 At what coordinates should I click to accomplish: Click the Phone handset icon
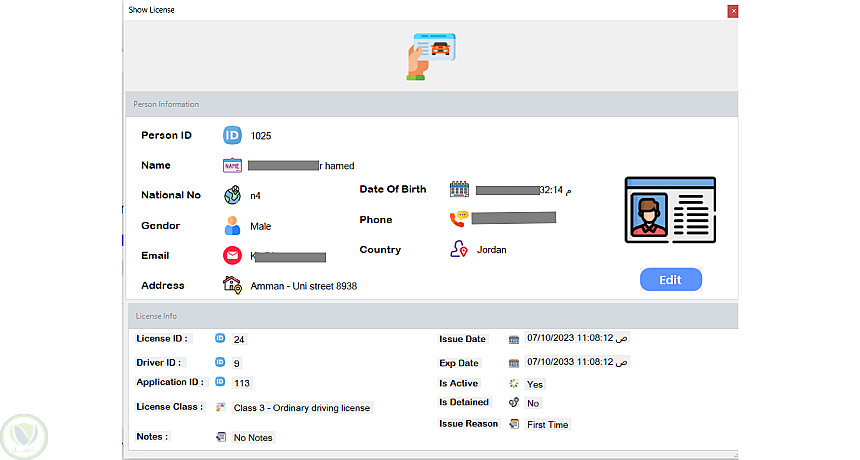coord(459,219)
